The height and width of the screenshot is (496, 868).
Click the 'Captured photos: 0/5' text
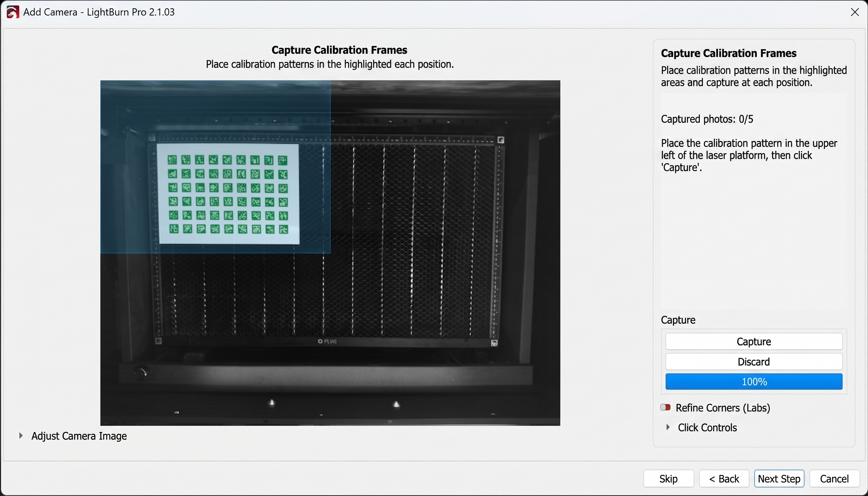pyautogui.click(x=707, y=119)
